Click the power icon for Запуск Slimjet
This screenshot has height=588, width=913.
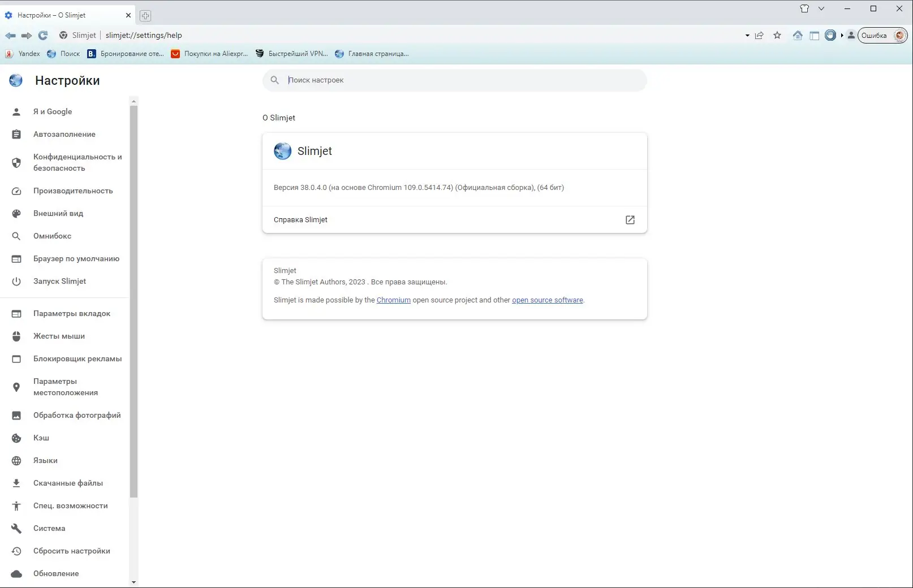pyautogui.click(x=16, y=282)
